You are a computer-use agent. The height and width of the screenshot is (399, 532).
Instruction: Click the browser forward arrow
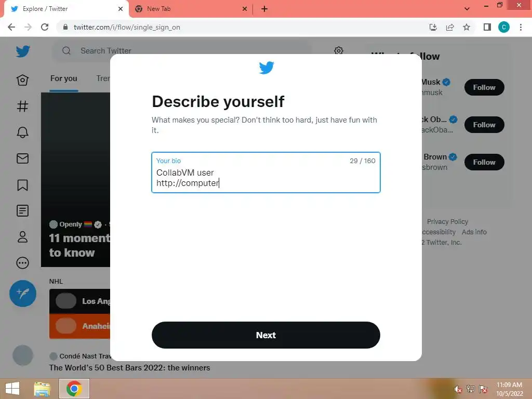click(28, 27)
